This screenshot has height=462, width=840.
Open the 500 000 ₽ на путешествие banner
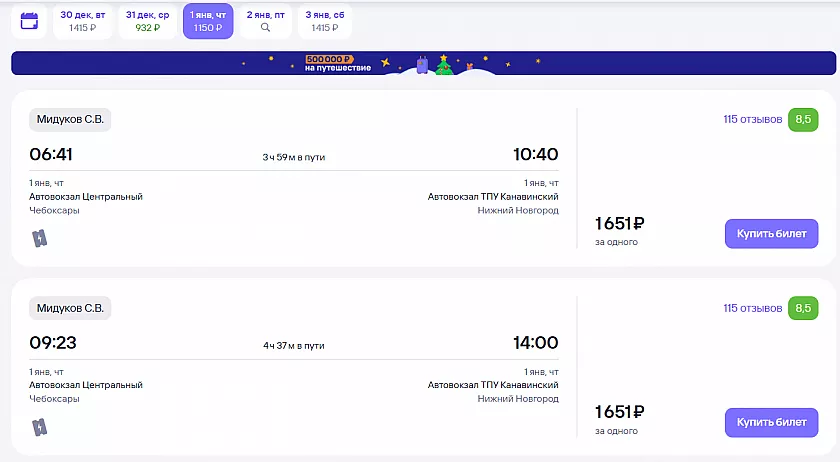coord(338,63)
